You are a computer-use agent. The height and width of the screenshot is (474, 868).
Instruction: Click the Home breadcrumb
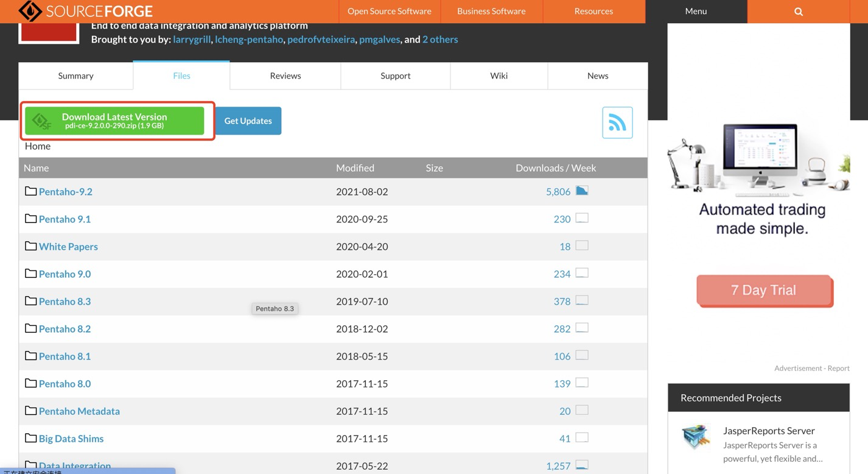(x=38, y=146)
